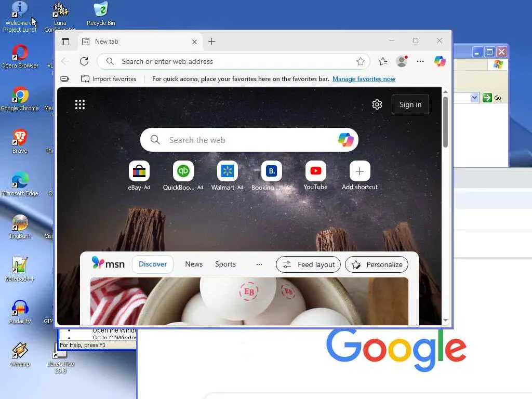The image size is (532, 399).
Task: Click Import favorites
Action: pyautogui.click(x=109, y=79)
